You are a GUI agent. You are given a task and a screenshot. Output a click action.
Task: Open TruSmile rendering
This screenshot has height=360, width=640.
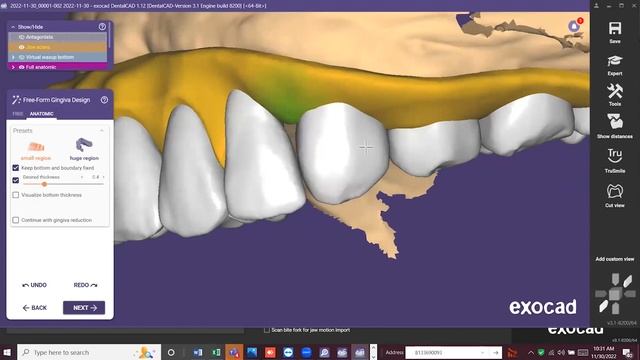coord(615,156)
